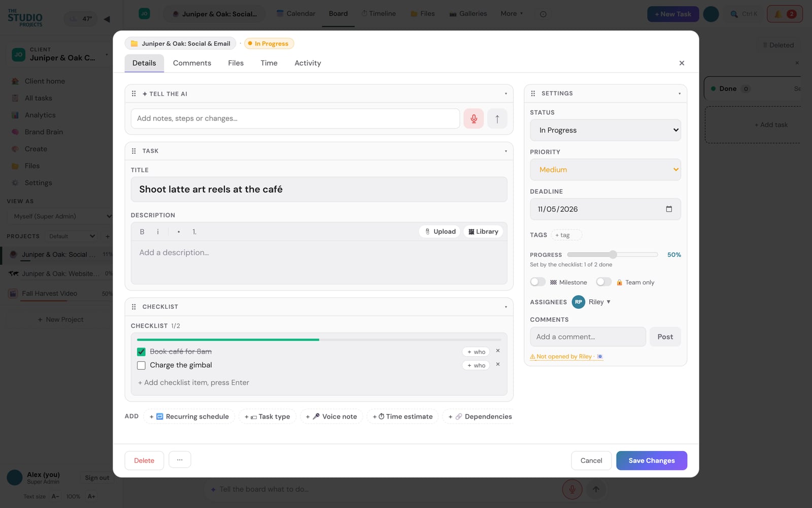Adjust the Progress slider handle
Image resolution: width=812 pixels, height=508 pixels.
click(613, 255)
